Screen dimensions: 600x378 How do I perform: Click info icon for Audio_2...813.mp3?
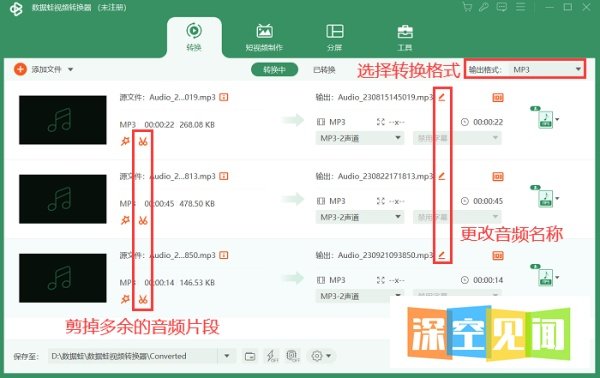(224, 176)
